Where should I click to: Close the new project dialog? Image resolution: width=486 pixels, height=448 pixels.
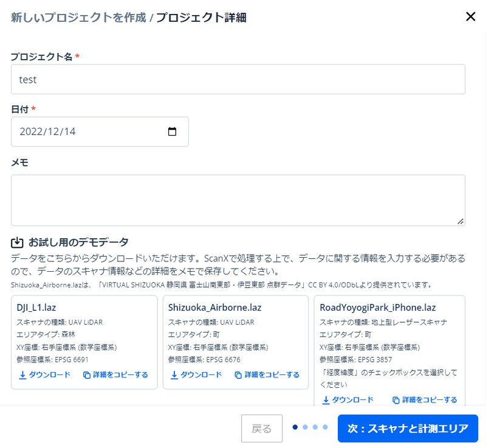click(x=470, y=16)
